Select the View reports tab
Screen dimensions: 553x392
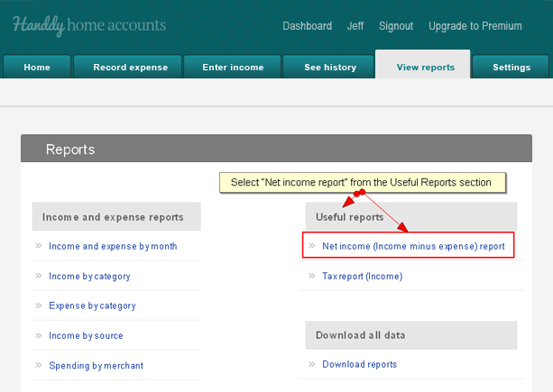[425, 67]
